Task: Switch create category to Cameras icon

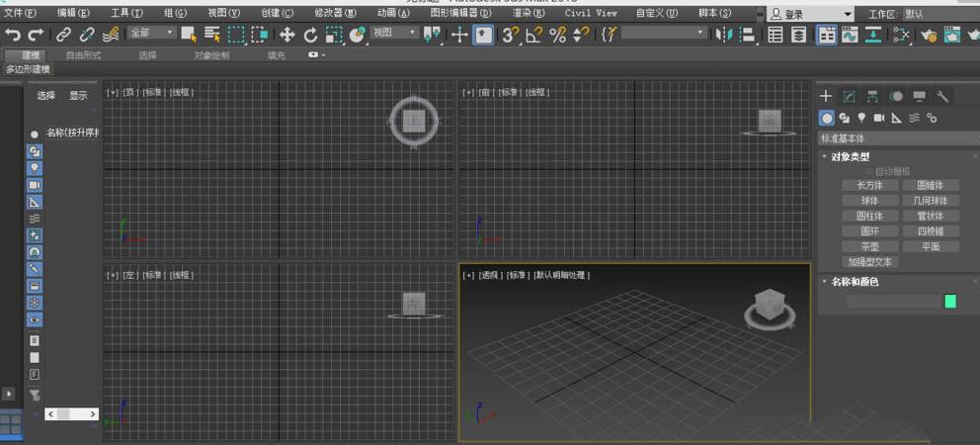Action: (879, 118)
